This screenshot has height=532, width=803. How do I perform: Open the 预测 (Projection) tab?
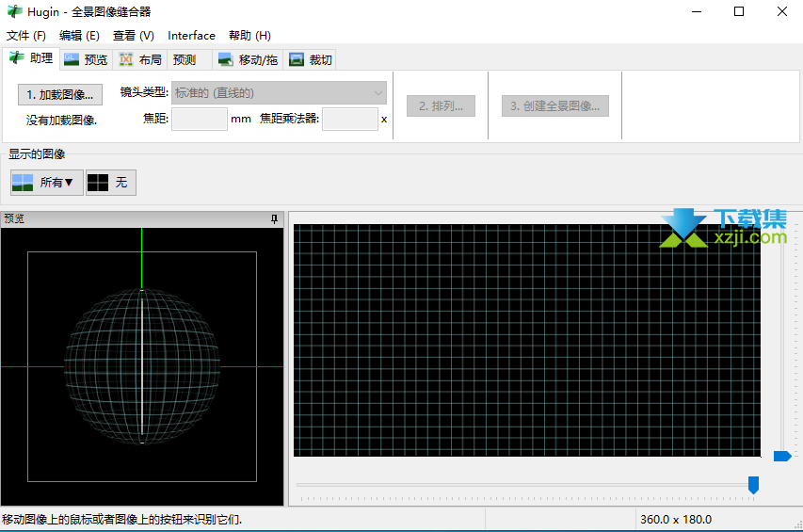tap(185, 60)
